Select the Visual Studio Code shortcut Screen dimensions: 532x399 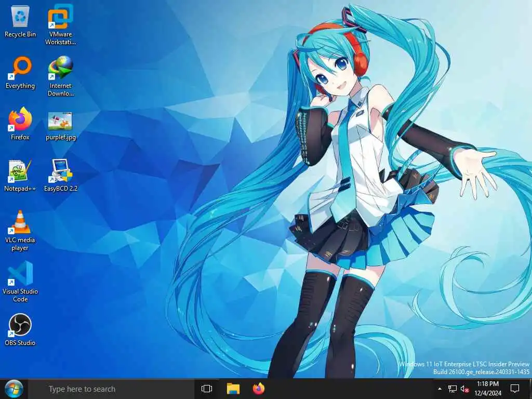coord(20,282)
